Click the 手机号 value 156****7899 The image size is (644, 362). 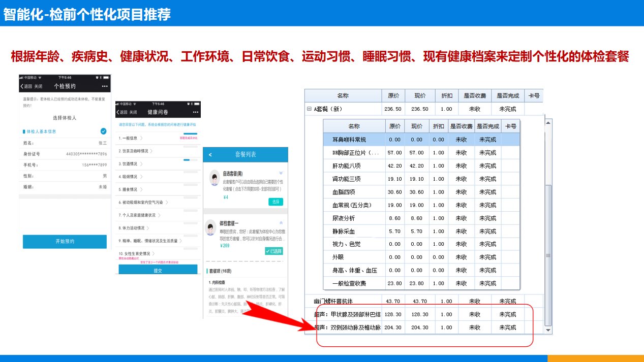click(x=95, y=165)
